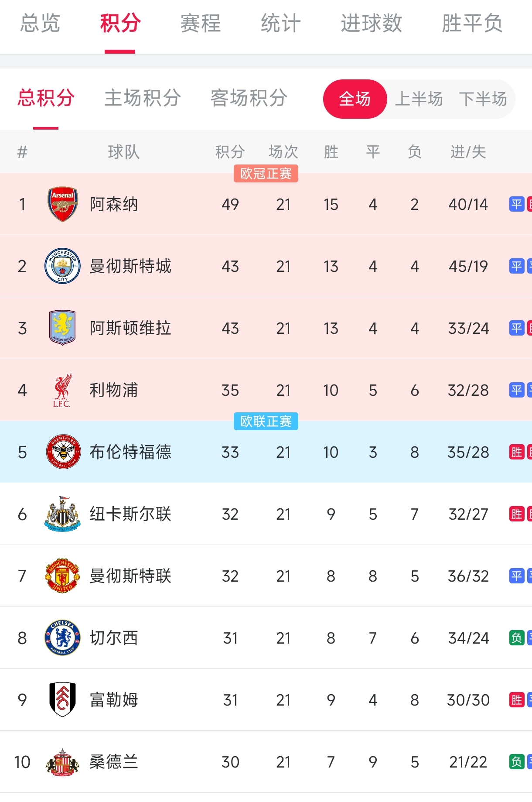Click the Arsenal club crest icon
This screenshot has height=802, width=532.
click(62, 204)
